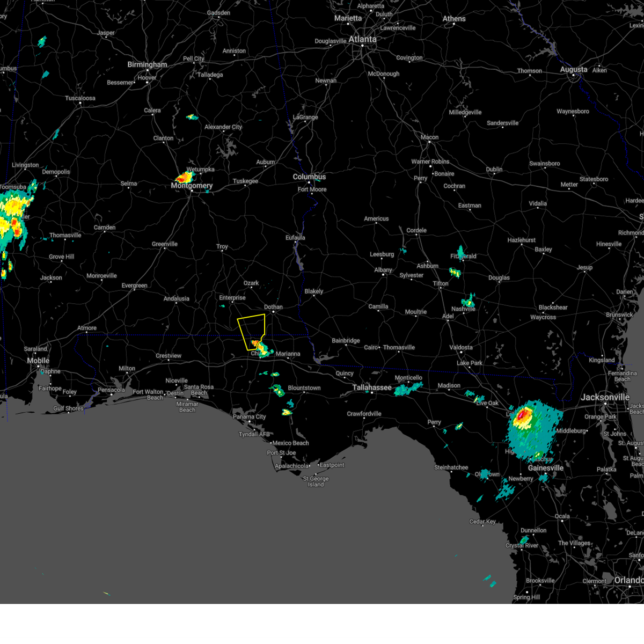Click the Eufaula label
Screen dimensions: 644x644
click(x=295, y=238)
